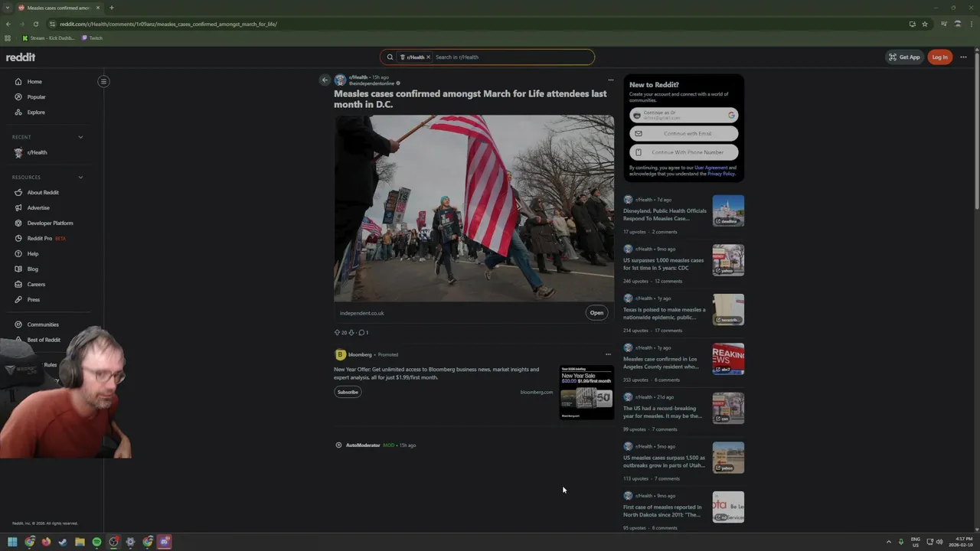Open a new browser tab

coord(111,8)
